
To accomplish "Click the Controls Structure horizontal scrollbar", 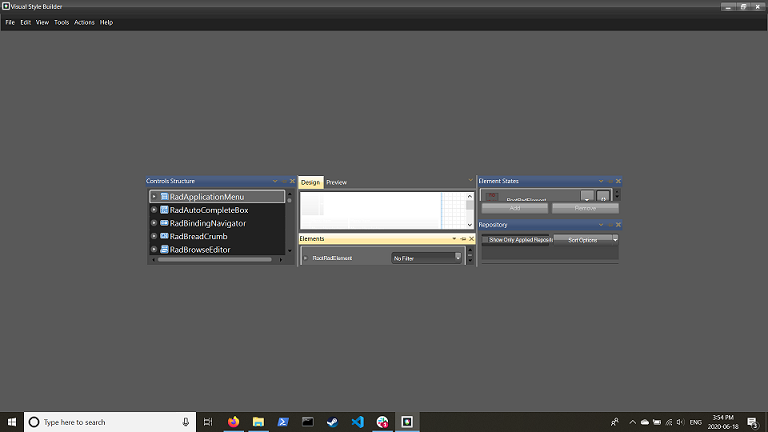I will (x=215, y=260).
